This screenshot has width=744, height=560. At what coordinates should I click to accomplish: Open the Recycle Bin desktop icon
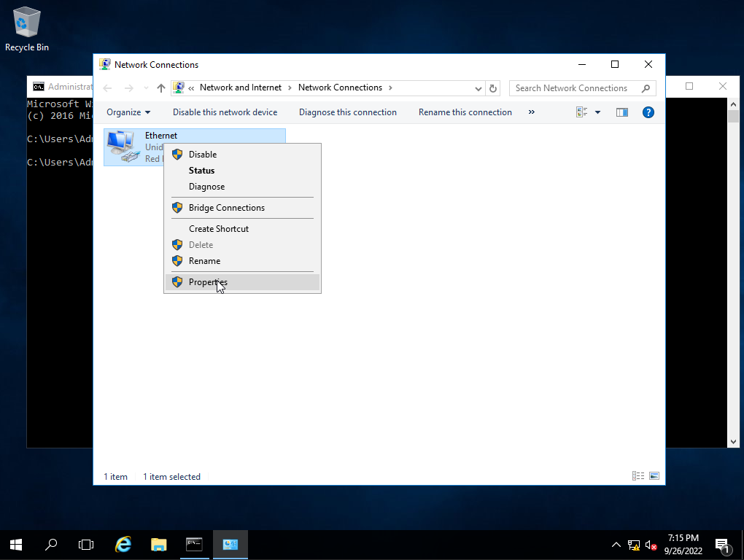[26, 29]
